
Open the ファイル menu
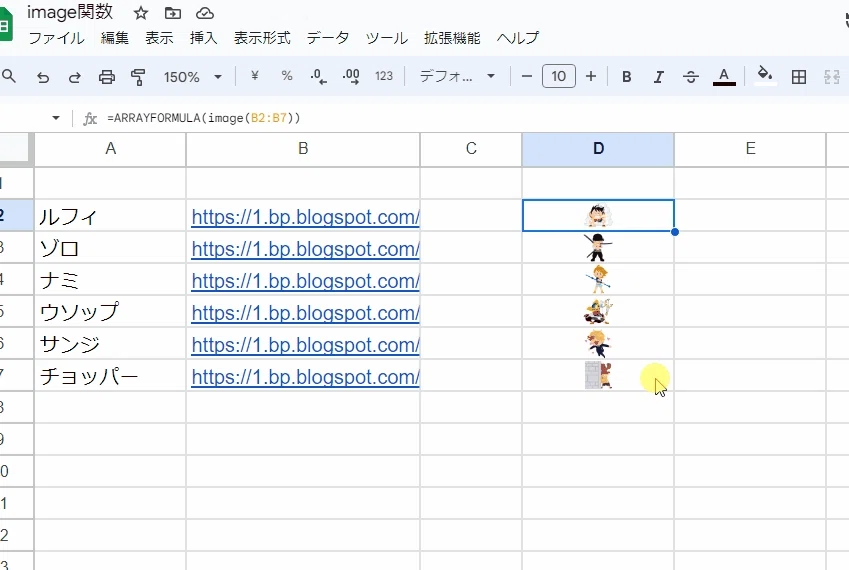[x=56, y=38]
